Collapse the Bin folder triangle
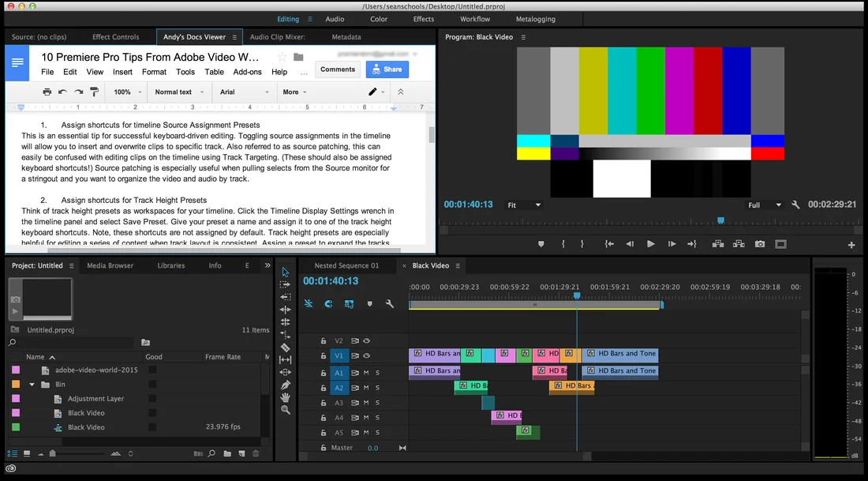The image size is (868, 481). click(32, 385)
